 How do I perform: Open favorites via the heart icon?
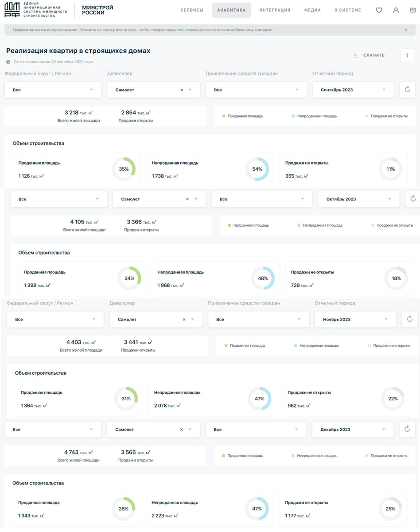[379, 10]
